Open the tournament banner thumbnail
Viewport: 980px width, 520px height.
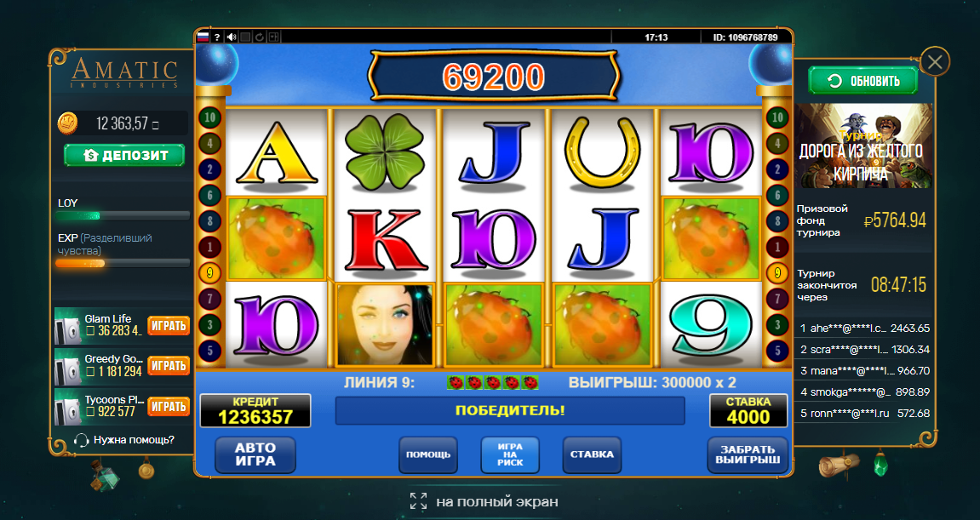coord(863,146)
